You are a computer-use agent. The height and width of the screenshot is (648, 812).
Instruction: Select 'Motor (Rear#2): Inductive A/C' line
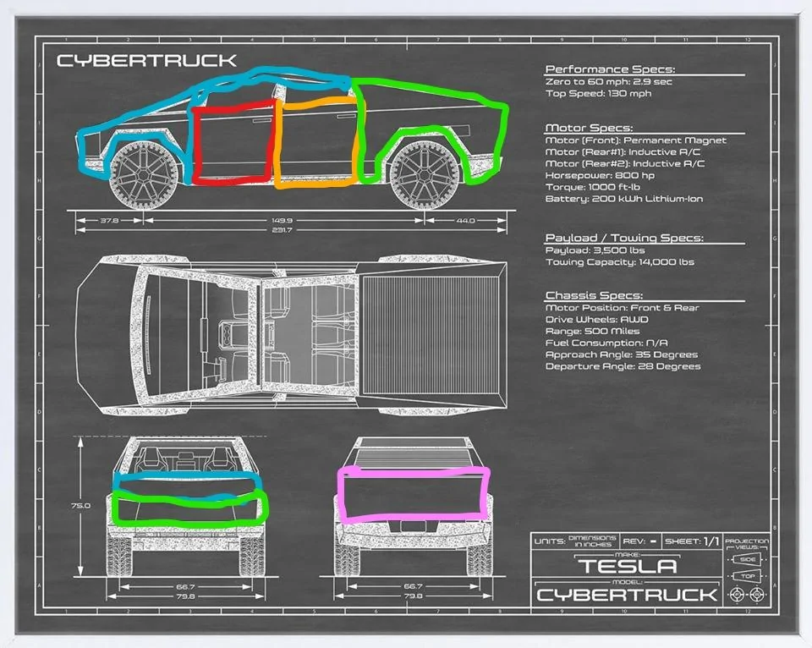pos(624,163)
